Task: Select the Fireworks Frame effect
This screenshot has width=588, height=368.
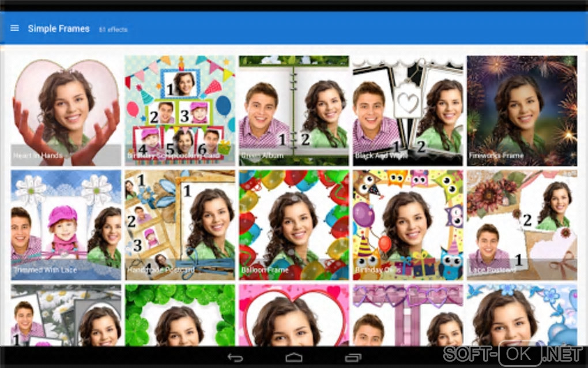Action: click(522, 111)
